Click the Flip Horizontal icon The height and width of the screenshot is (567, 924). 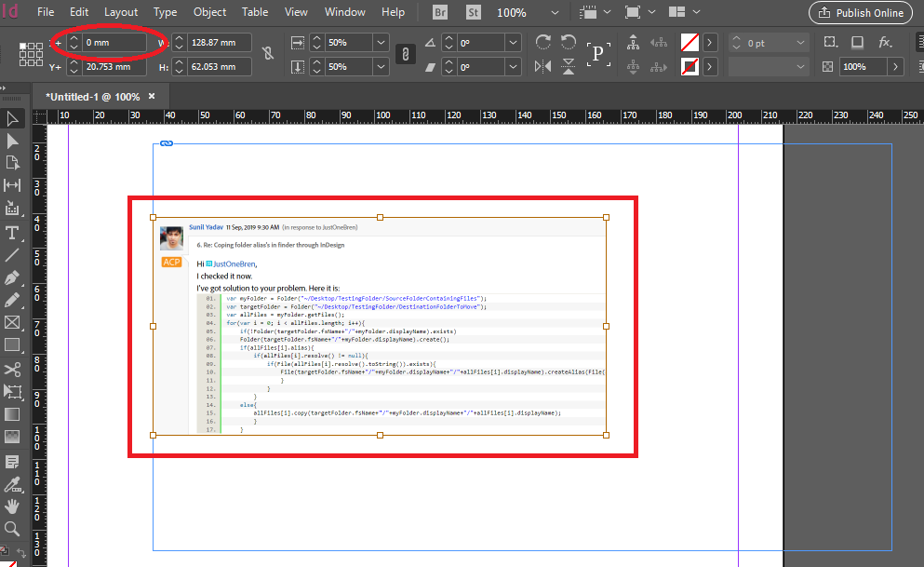[x=543, y=67]
